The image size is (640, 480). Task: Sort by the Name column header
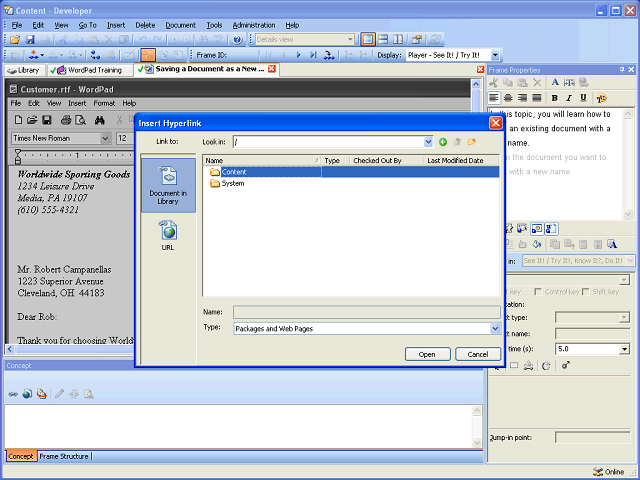point(262,161)
